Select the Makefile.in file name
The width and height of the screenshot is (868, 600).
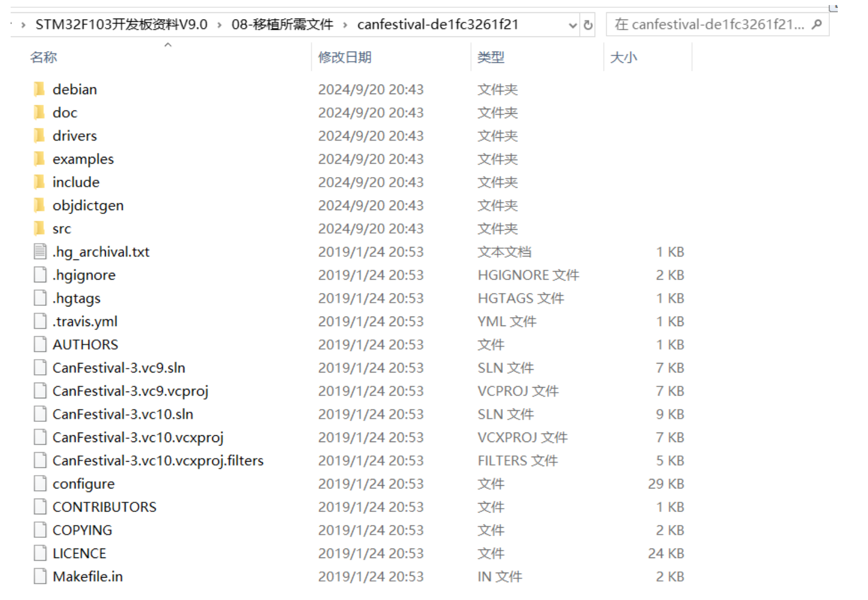[x=88, y=577]
